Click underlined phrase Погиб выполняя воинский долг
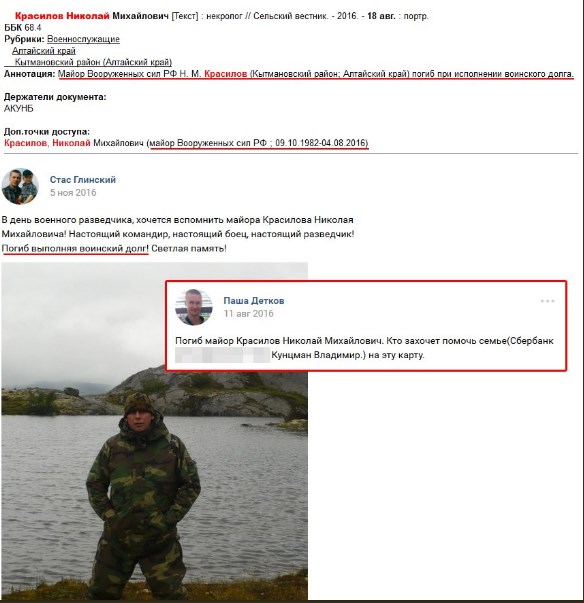The width and height of the screenshot is (584, 603). click(75, 248)
